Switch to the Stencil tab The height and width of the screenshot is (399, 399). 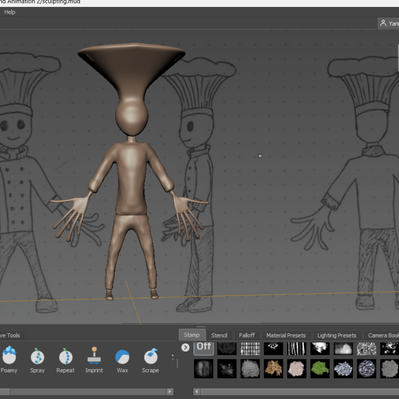click(219, 335)
